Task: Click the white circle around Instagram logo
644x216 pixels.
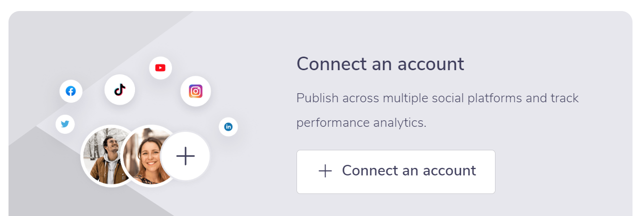Action: pyautogui.click(x=195, y=91)
